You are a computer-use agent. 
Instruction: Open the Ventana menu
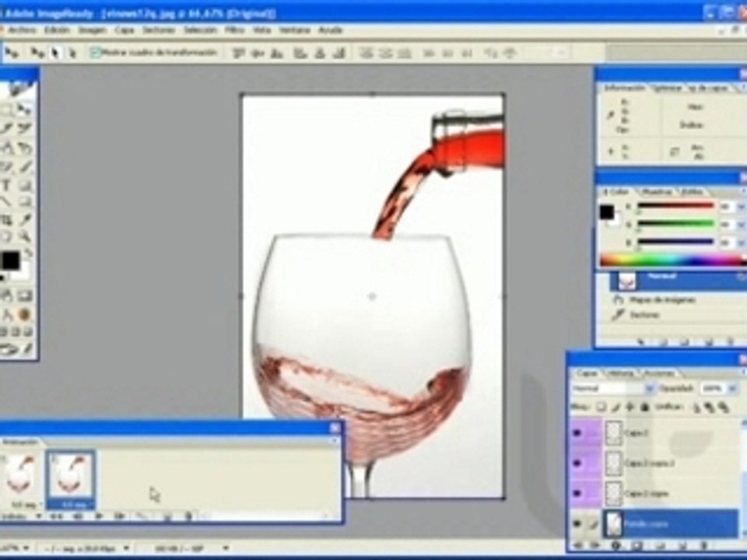[294, 30]
